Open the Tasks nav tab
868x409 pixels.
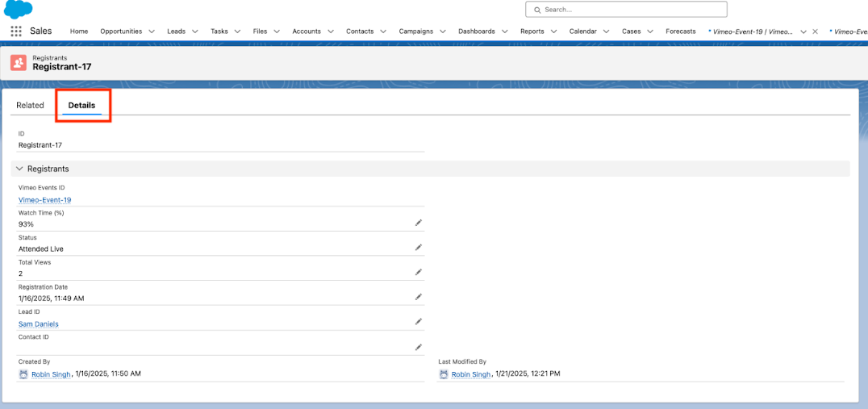point(219,31)
